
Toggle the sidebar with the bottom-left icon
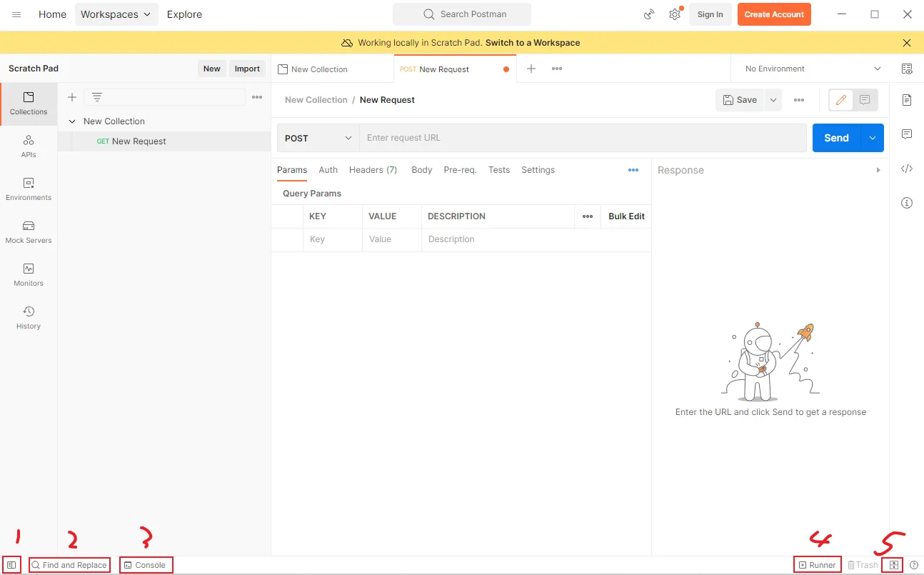[11, 565]
